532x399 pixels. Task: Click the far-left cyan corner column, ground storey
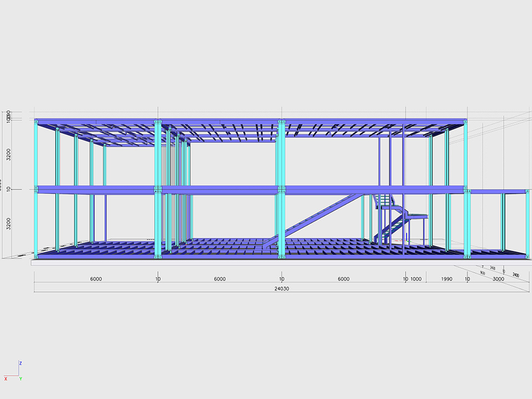[x=37, y=224]
